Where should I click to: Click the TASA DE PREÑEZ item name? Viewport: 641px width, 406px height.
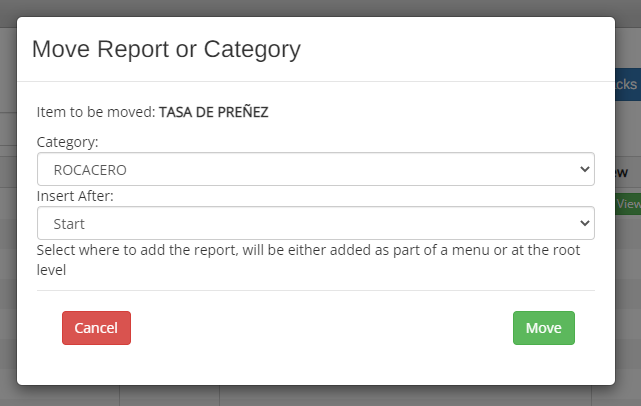point(213,112)
